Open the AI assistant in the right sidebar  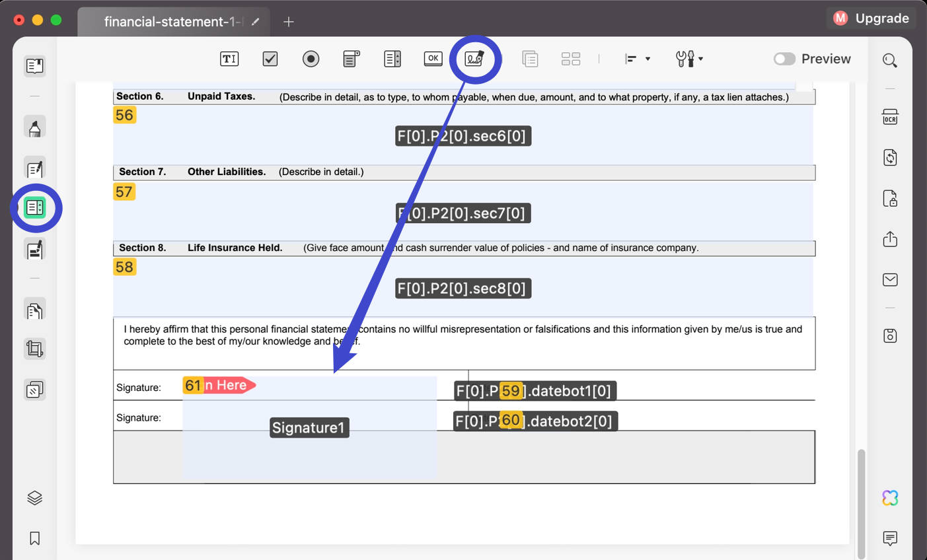(x=890, y=497)
